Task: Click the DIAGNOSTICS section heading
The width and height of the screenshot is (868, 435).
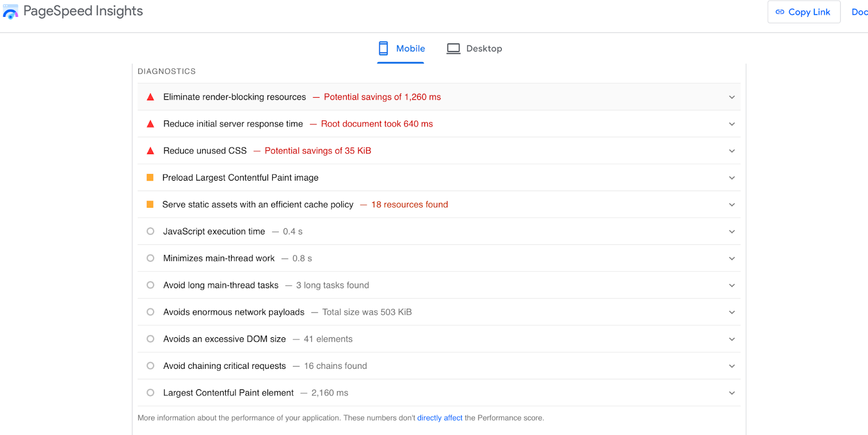Action: tap(167, 71)
